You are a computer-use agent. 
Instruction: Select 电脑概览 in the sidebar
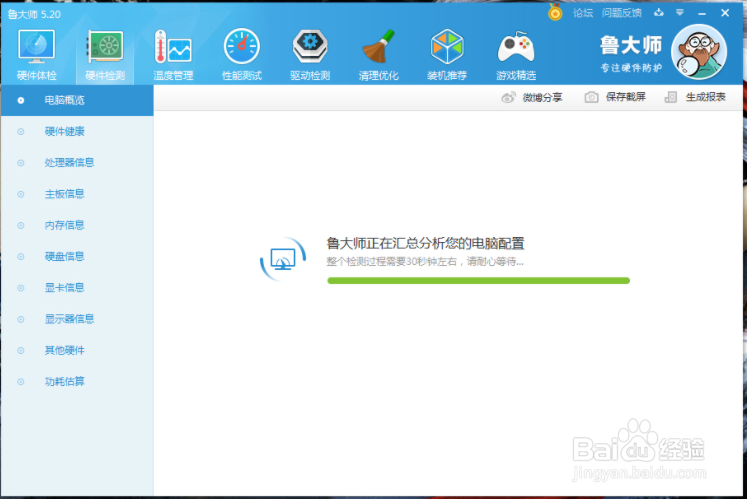(x=77, y=100)
